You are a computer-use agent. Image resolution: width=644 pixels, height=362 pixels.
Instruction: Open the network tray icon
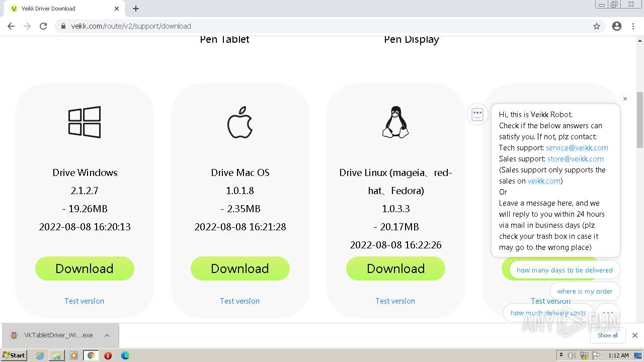pyautogui.click(x=584, y=355)
